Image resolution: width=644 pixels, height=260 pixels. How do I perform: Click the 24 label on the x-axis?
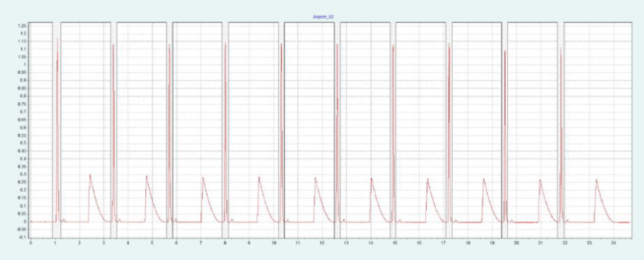613,243
